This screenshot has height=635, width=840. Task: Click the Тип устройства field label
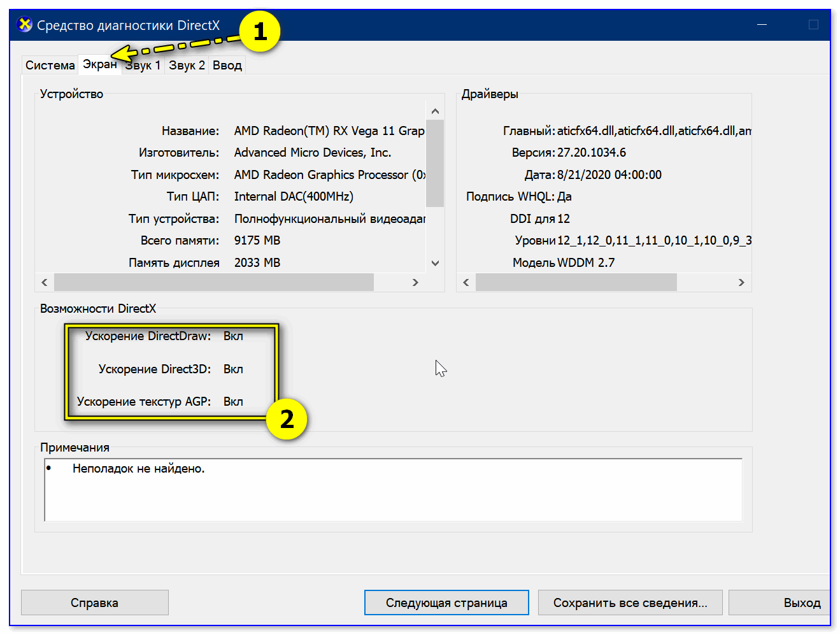pos(174,218)
